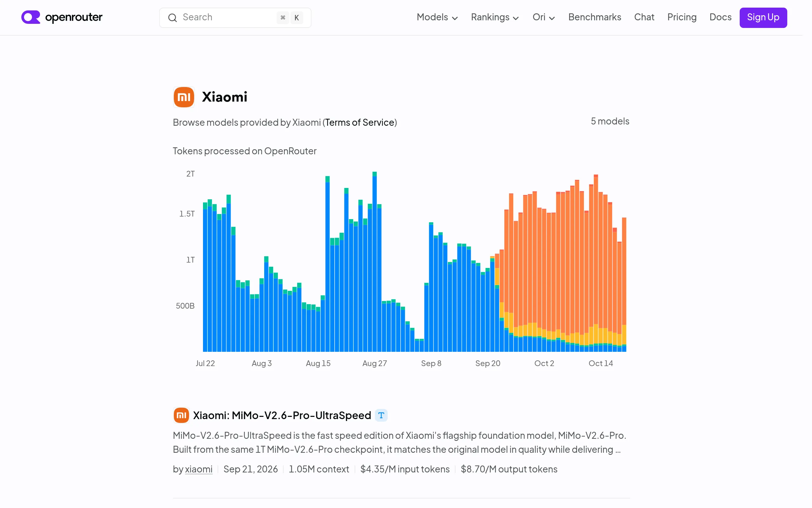Click the '$8.70/M output tokens' price
The height and width of the screenshot is (508, 812).
pos(509,469)
